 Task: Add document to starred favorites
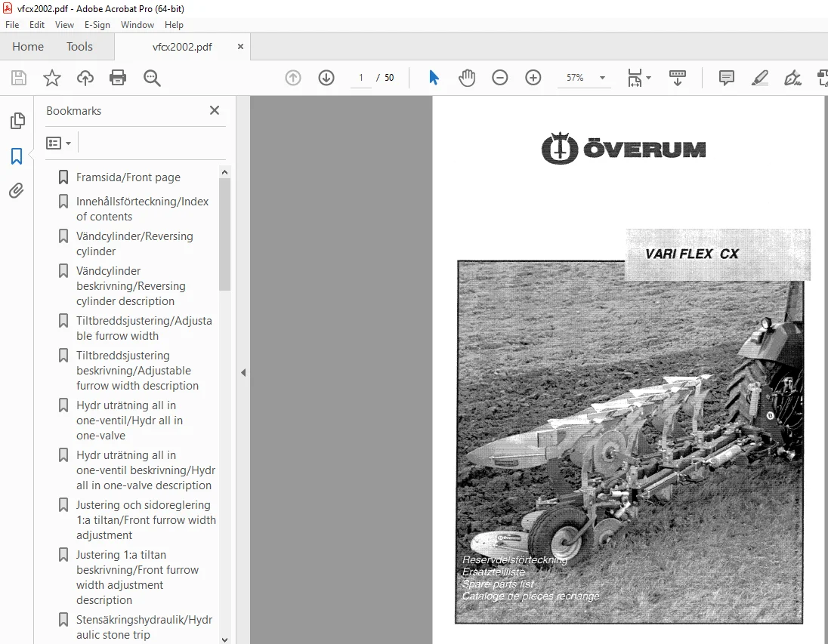point(51,78)
